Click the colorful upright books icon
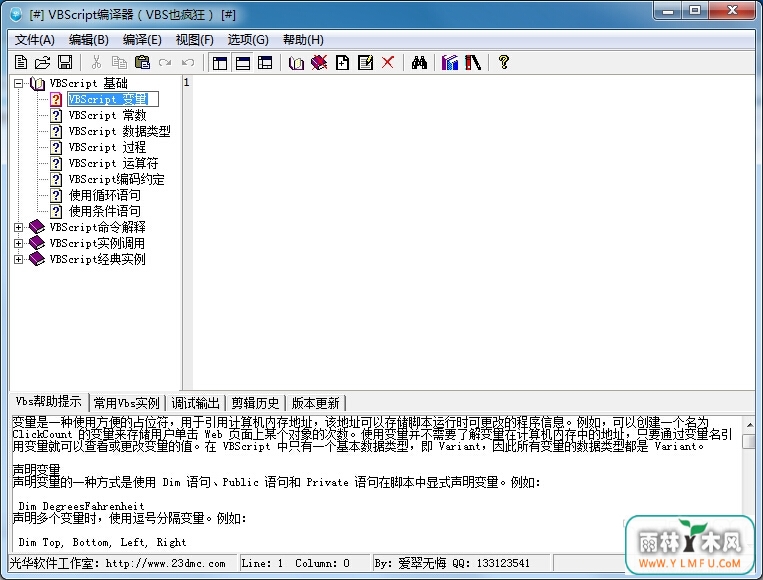763x580 pixels. (450, 62)
